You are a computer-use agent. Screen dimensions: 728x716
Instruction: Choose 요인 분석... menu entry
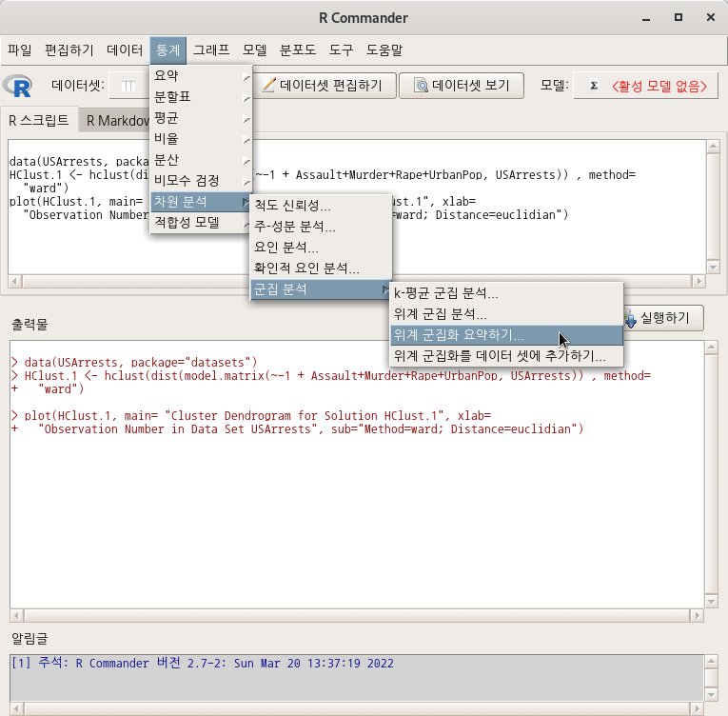point(321,248)
